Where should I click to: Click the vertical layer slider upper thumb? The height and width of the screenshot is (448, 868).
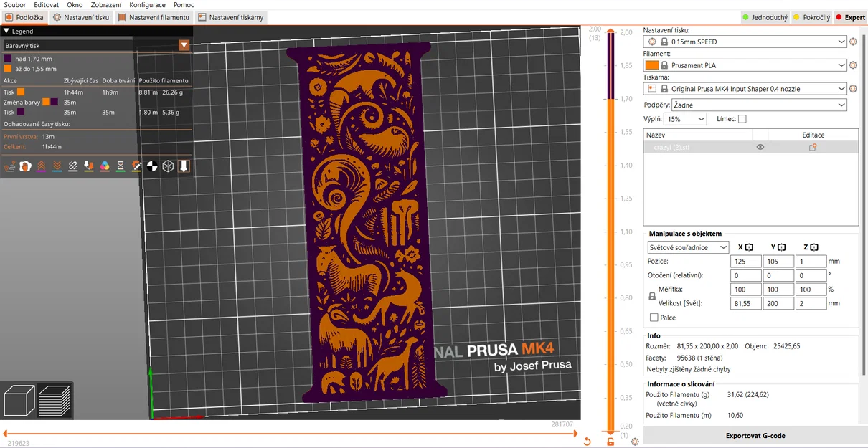(x=610, y=32)
